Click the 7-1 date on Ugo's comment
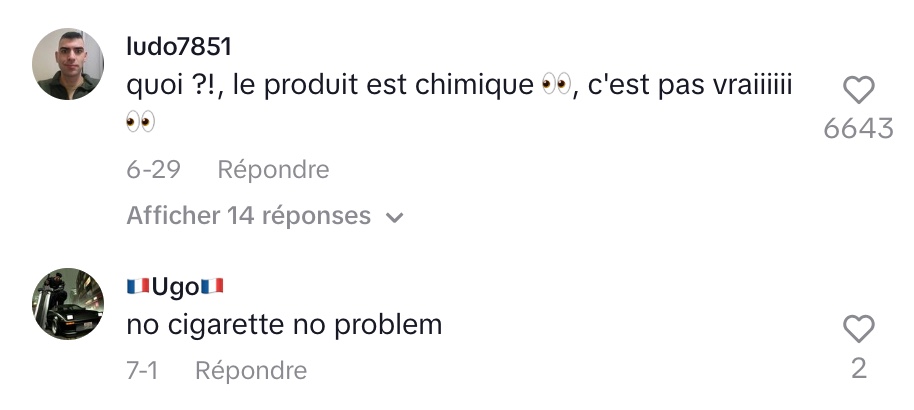914x410 pixels. [x=142, y=370]
